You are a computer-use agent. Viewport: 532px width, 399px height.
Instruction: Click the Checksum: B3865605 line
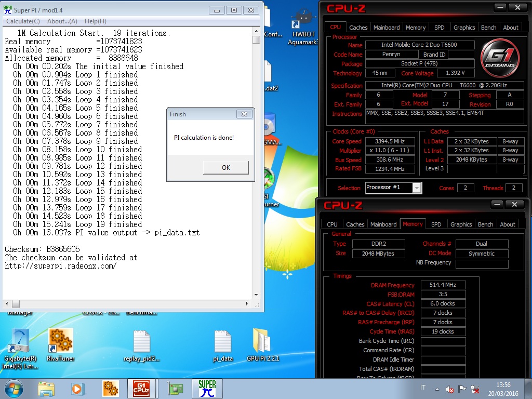(x=43, y=249)
